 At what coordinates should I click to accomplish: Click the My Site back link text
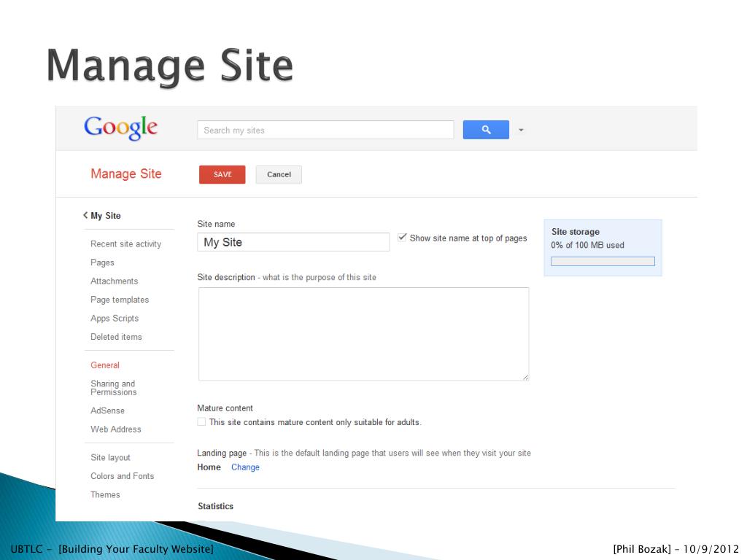pos(106,216)
